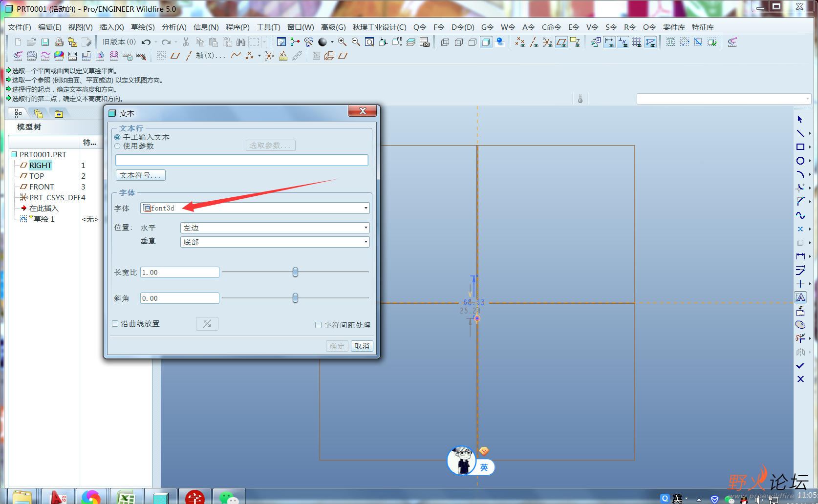
Task: Select the 使用参数 radio button
Action: coord(117,146)
